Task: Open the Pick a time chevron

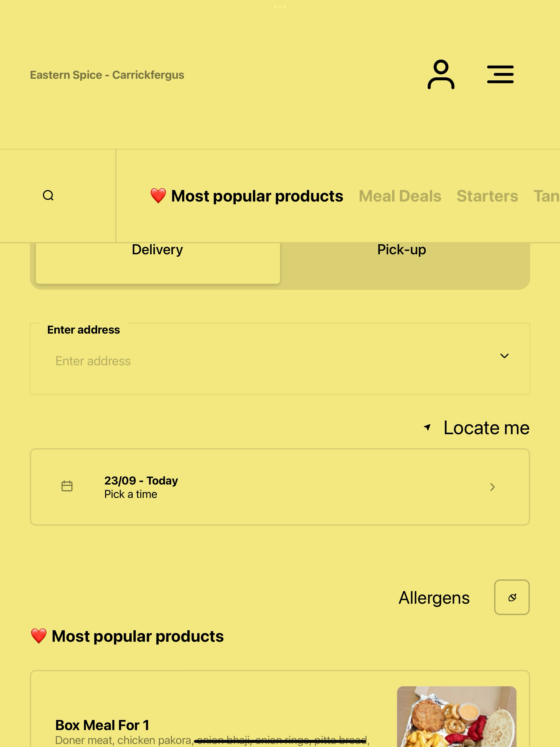Action: pos(492,487)
